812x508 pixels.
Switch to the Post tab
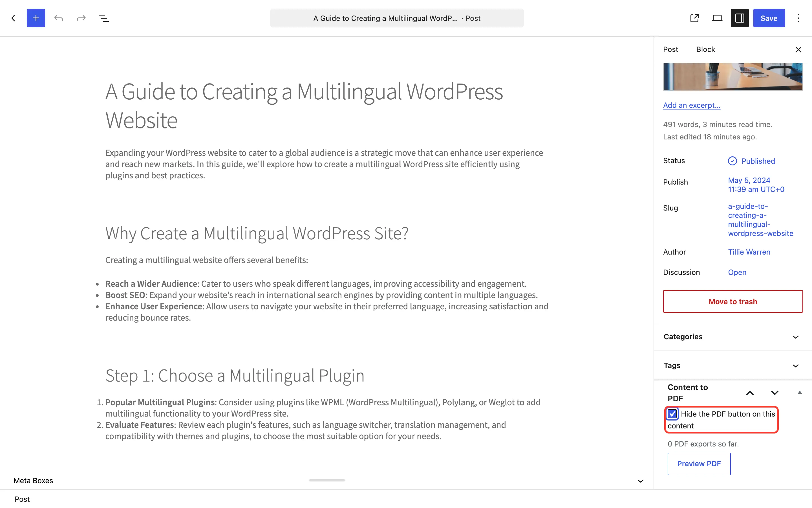point(670,49)
